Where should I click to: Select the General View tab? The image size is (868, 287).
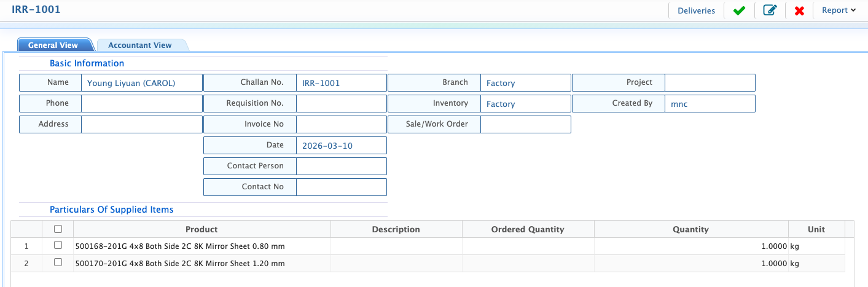(53, 45)
